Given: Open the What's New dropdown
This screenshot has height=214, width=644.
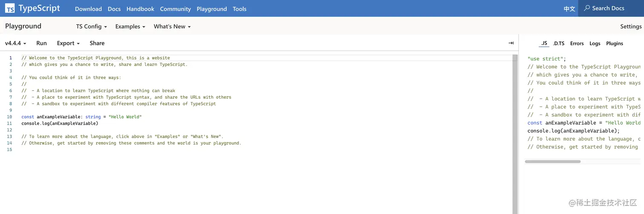Looking at the screenshot, I should [x=172, y=26].
